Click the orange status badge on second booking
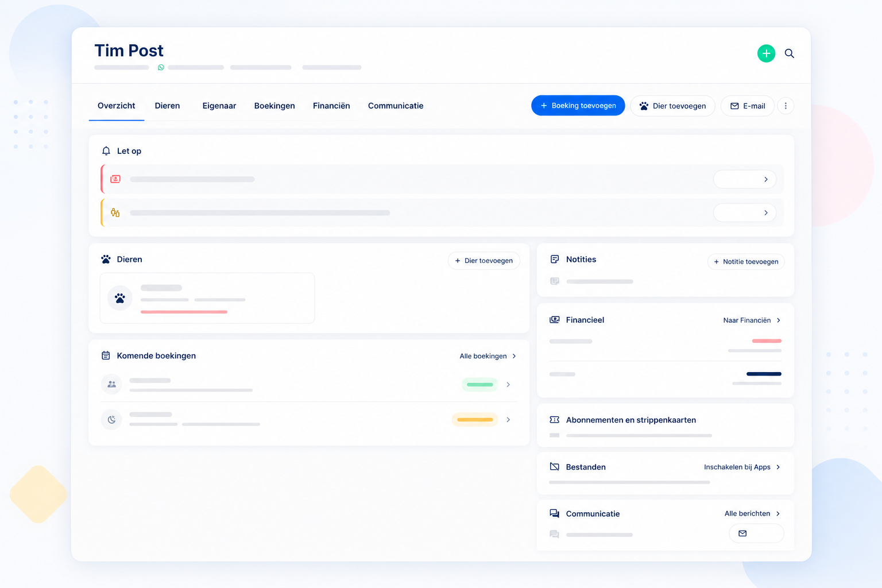Image resolution: width=882 pixels, height=588 pixels. point(475,420)
